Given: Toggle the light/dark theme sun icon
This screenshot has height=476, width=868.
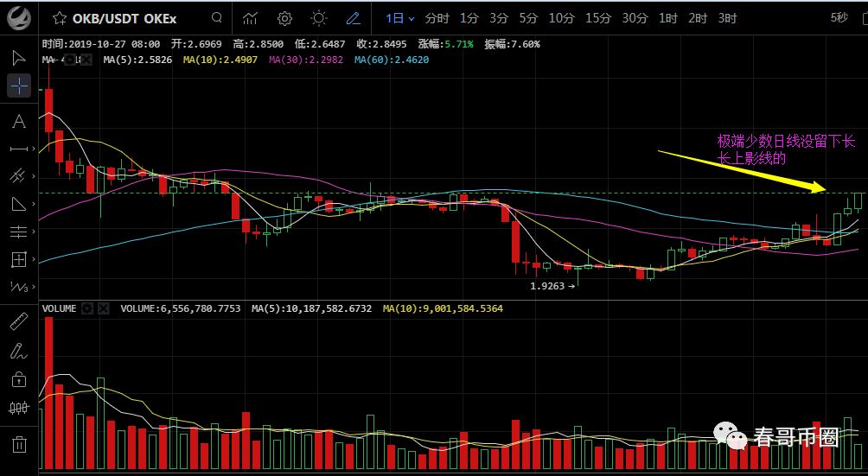Looking at the screenshot, I should pyautogui.click(x=319, y=18).
